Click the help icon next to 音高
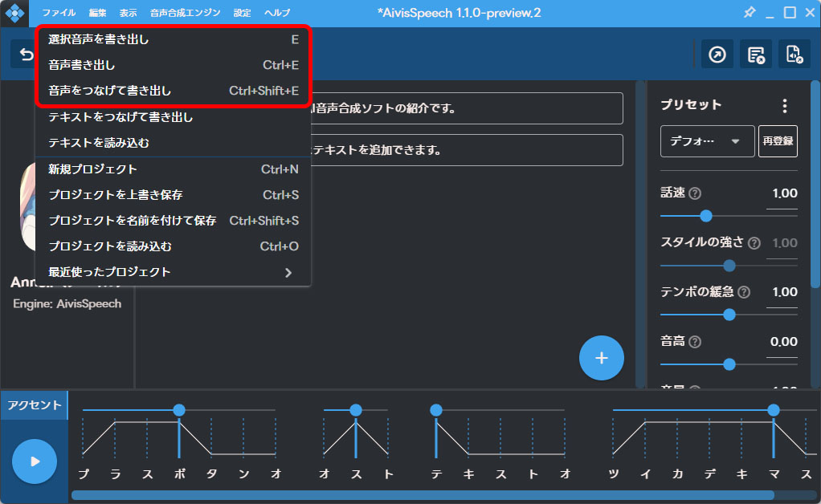Viewport: 821px width, 504px height. pyautogui.click(x=695, y=342)
